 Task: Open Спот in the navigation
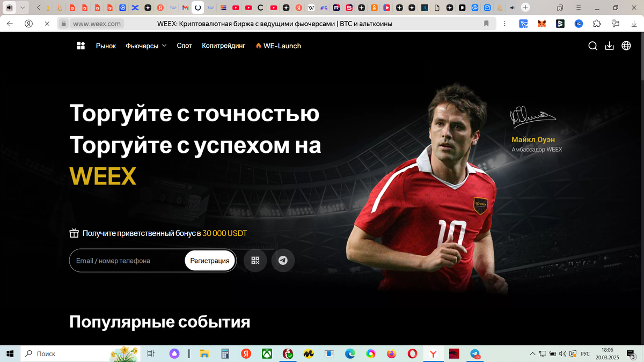click(184, 46)
